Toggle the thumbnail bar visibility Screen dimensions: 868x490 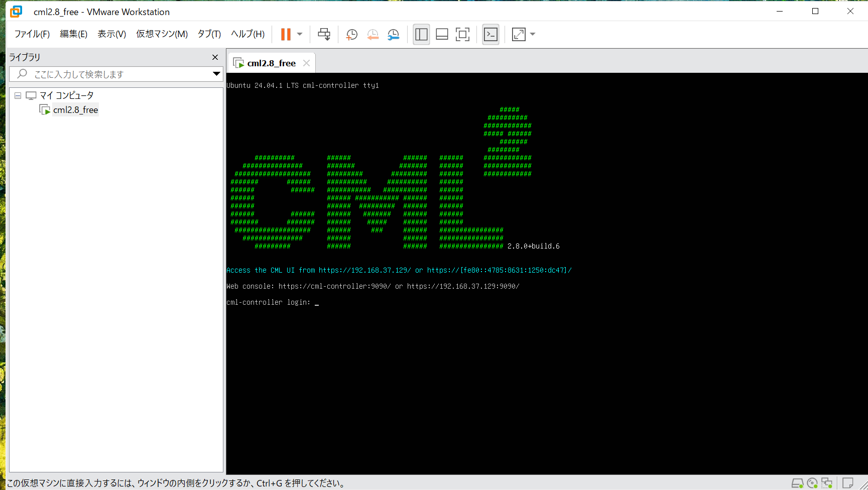(x=442, y=34)
